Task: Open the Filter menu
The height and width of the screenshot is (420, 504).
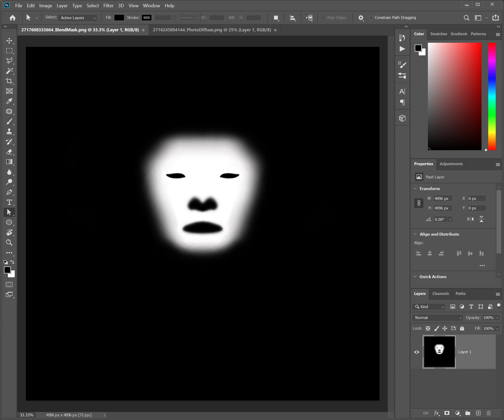Action: [x=108, y=5]
